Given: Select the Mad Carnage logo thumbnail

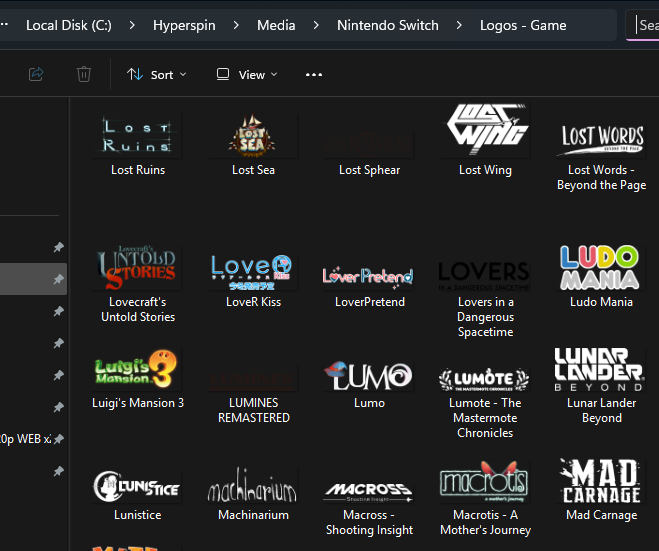Looking at the screenshot, I should tap(601, 481).
